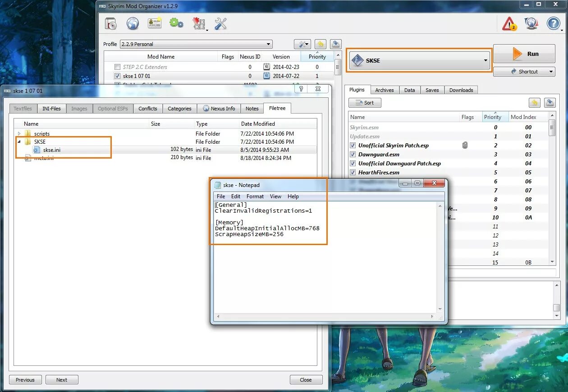Click the Sort plugins button
Image resolution: width=568 pixels, height=392 pixels.
tap(365, 103)
